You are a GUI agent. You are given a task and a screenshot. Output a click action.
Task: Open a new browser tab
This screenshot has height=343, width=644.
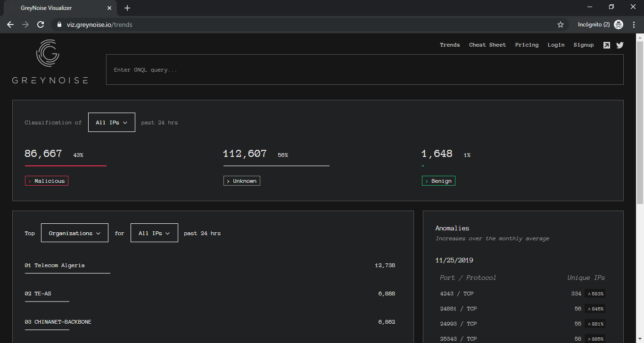tap(127, 8)
